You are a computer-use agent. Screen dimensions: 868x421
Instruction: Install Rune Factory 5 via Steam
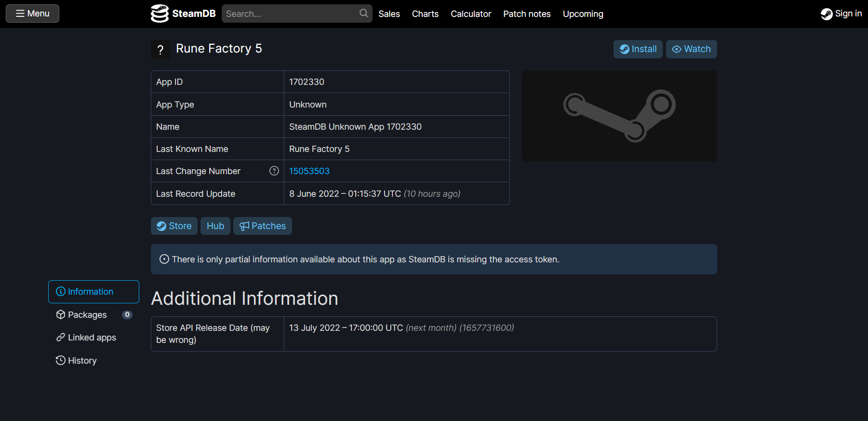pyautogui.click(x=638, y=49)
